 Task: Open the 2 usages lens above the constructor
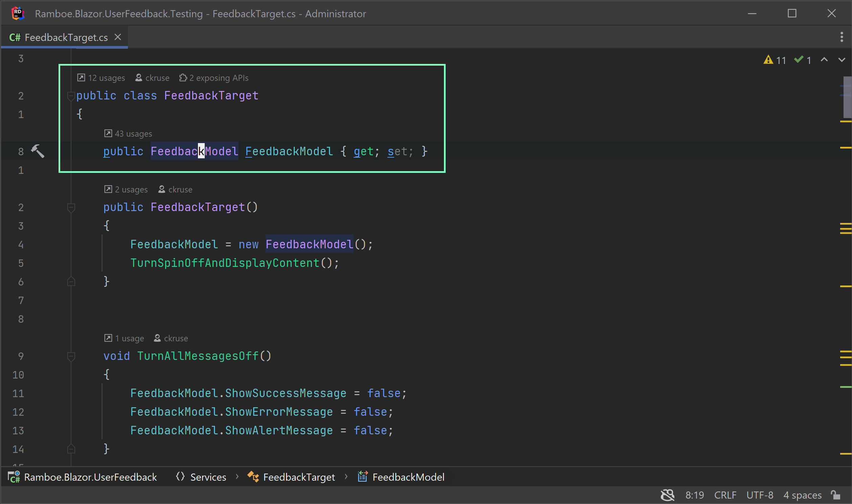click(x=126, y=189)
